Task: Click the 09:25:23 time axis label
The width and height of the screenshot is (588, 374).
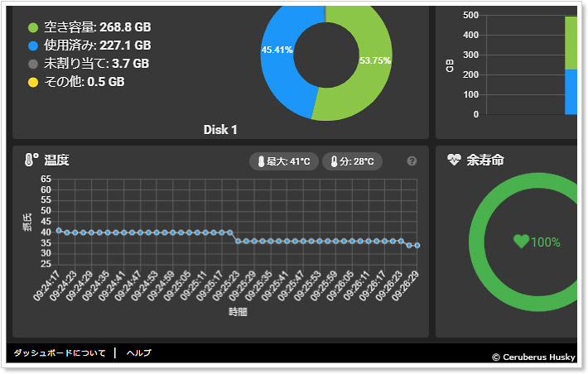Action: point(226,286)
